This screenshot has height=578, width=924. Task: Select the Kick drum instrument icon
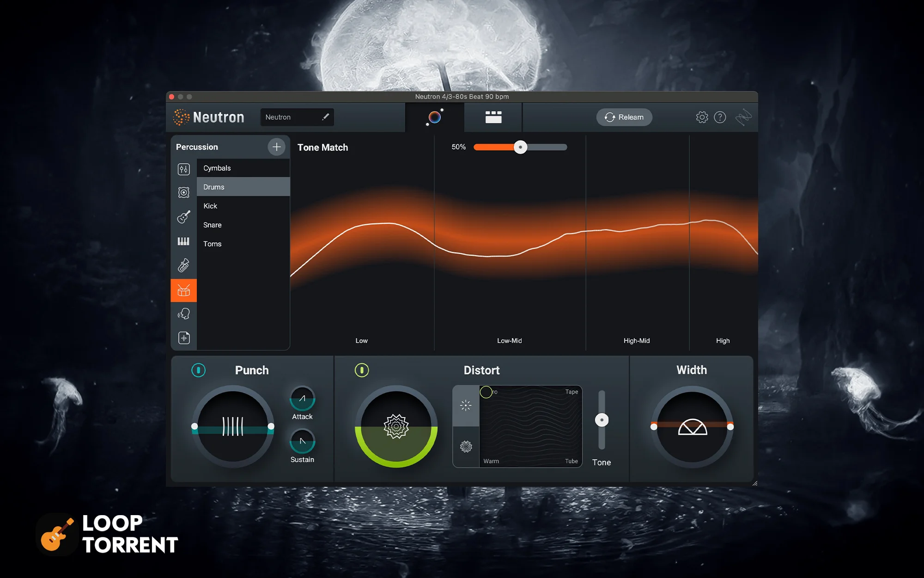pyautogui.click(x=210, y=206)
